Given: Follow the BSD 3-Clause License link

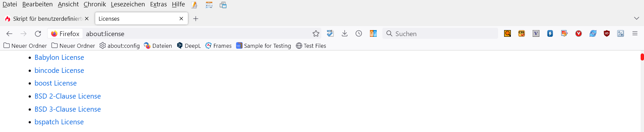Looking at the screenshot, I should [x=68, y=109].
